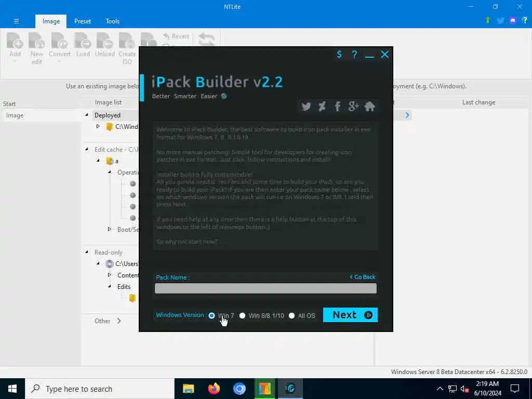
Task: Collapse the Edits node
Action: coord(110,286)
